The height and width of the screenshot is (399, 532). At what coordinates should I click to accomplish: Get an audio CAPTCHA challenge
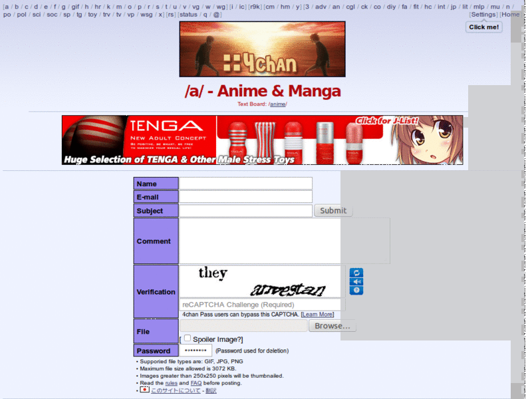coord(356,282)
